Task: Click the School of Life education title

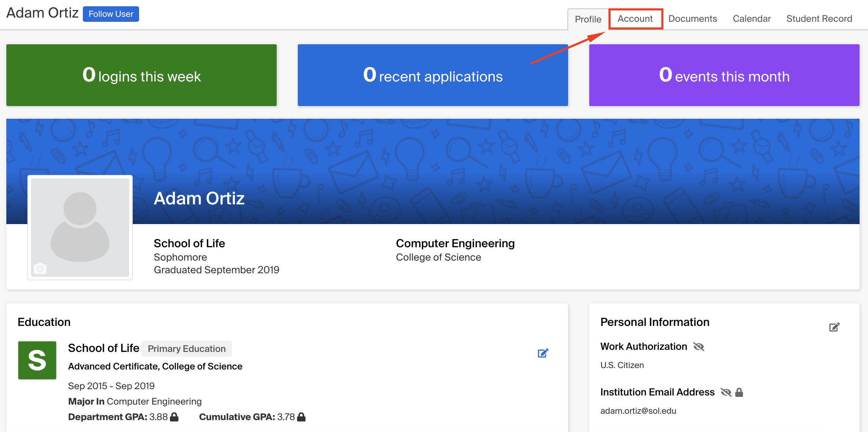Action: [x=104, y=348]
